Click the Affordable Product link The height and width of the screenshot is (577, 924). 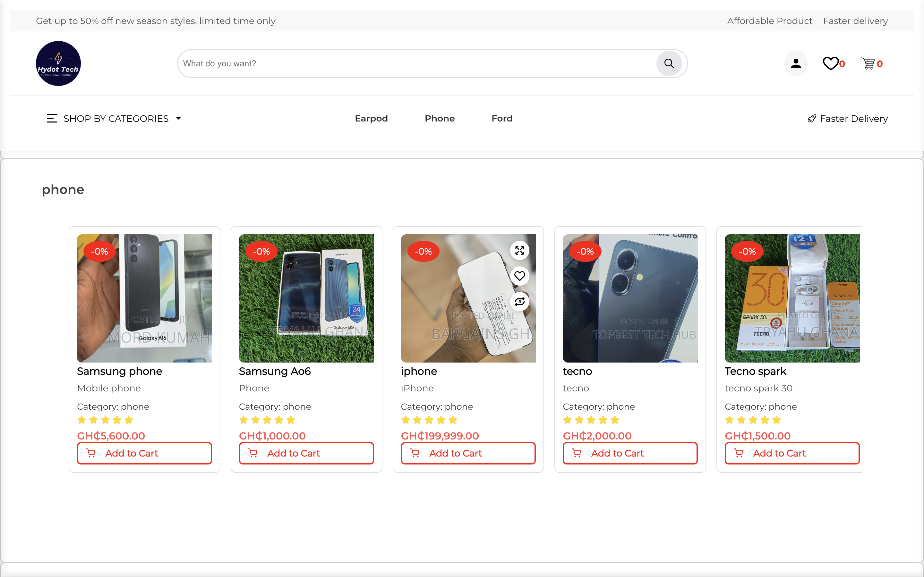(x=769, y=21)
